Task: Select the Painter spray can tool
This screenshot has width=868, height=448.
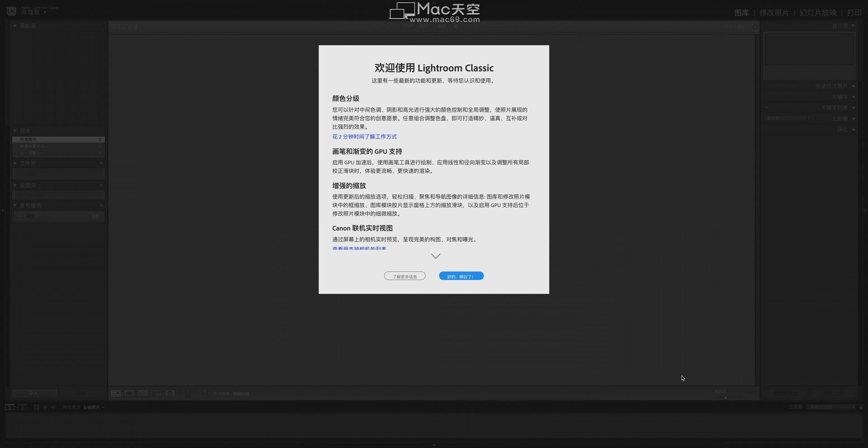Action: (188, 393)
